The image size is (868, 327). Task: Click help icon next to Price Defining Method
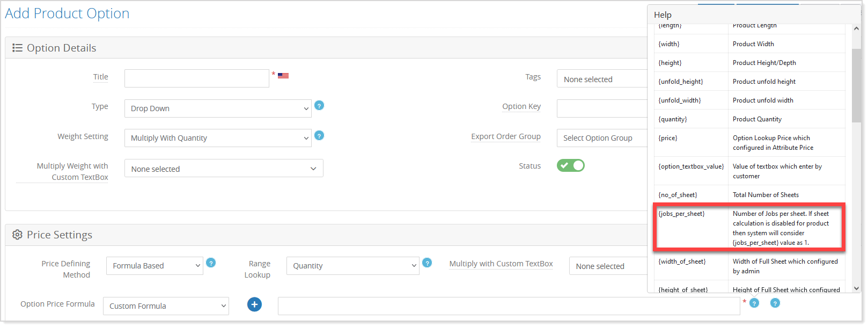point(211,263)
